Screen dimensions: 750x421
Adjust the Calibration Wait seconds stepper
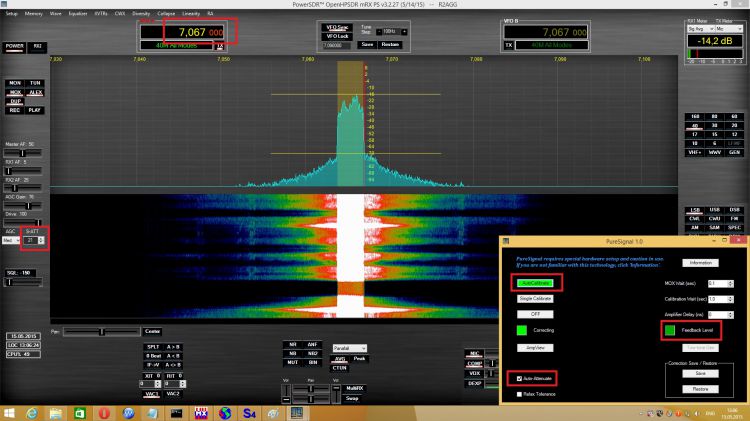pos(730,299)
